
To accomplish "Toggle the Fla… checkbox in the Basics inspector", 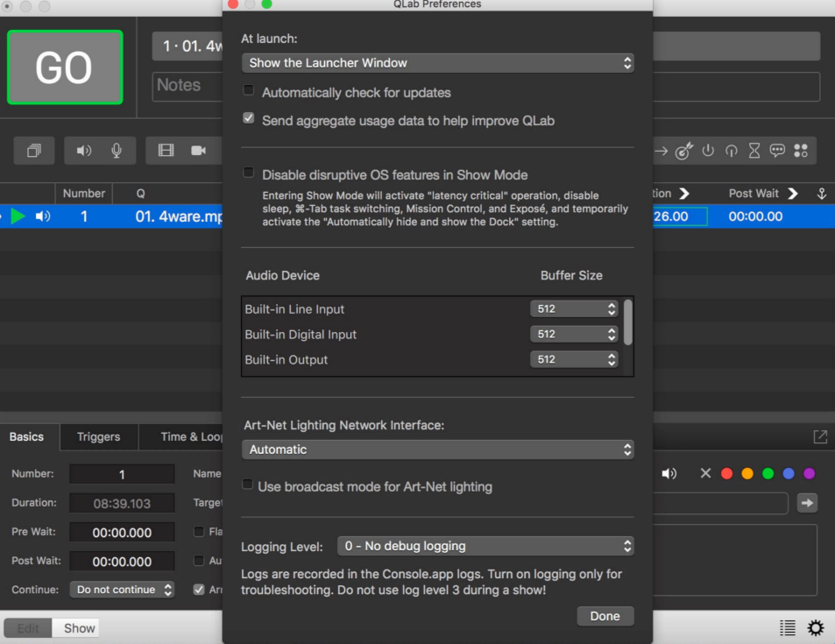I will pos(199,532).
